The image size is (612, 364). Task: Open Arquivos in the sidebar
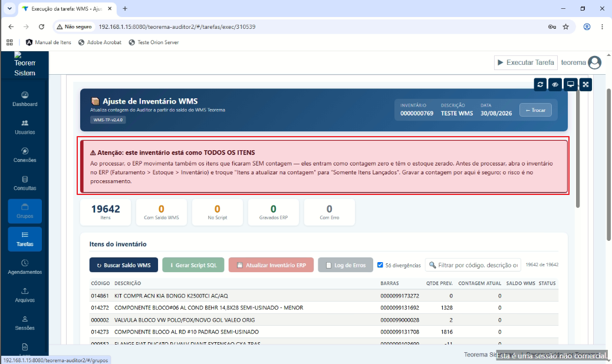[25, 295]
